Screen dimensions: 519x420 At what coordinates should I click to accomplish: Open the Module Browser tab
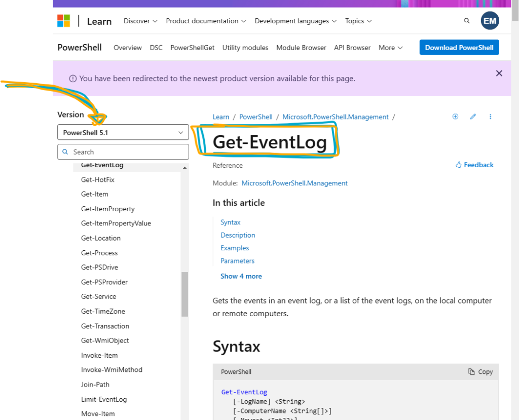pyautogui.click(x=301, y=48)
